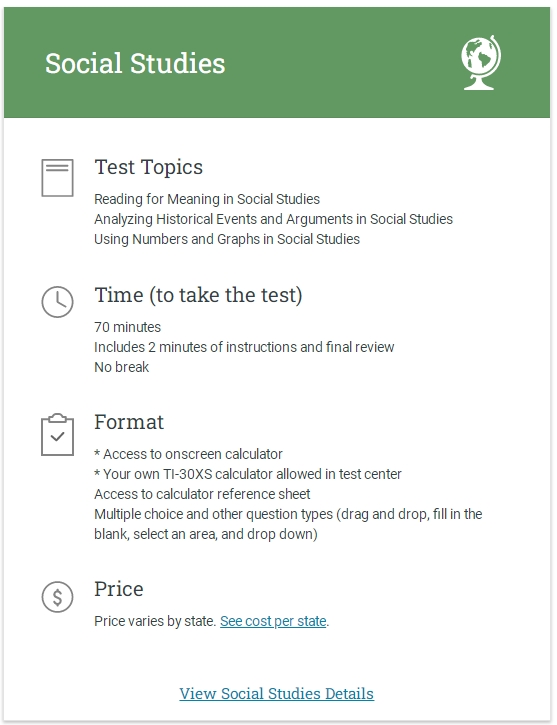Click the TI-30XS calculator allowed line
Image resolution: width=557 pixels, height=725 pixels.
coord(248,474)
